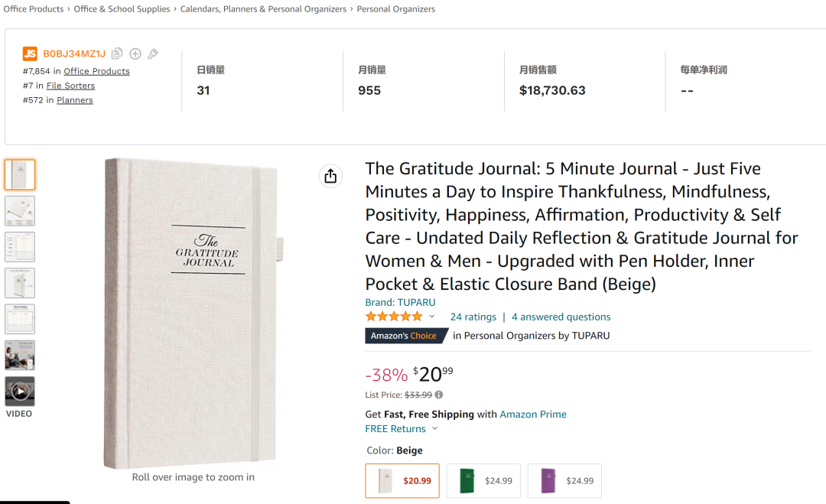Click the Jungle Scout JS logo icon
Screen dimensions: 826x504
click(30, 54)
